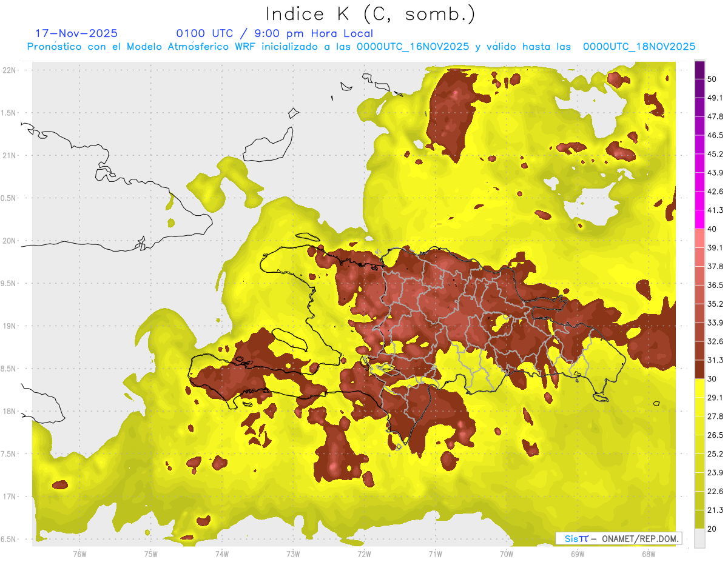Click the '35.2' value on the color scale

(x=715, y=304)
